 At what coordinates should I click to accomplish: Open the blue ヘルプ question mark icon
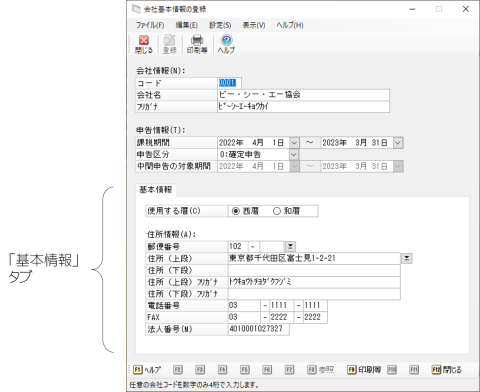coord(226,44)
